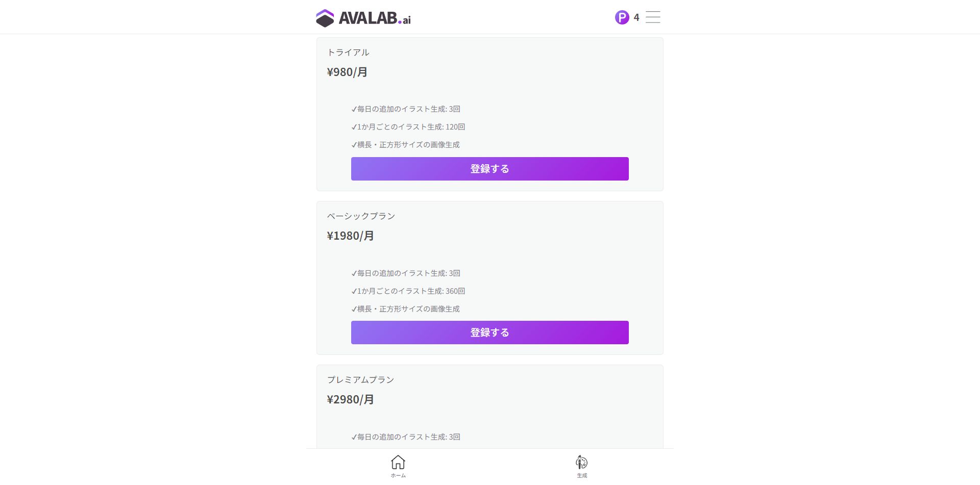
Task: Click 登録する under the トライアル plan
Action: (x=489, y=168)
